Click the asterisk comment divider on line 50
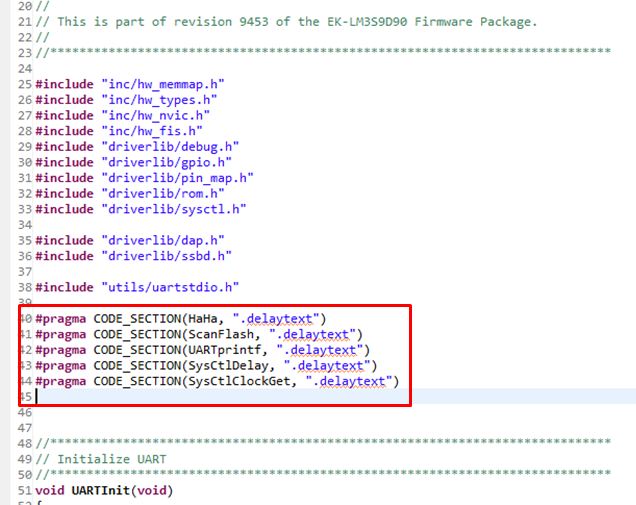636x505 pixels. click(323, 474)
